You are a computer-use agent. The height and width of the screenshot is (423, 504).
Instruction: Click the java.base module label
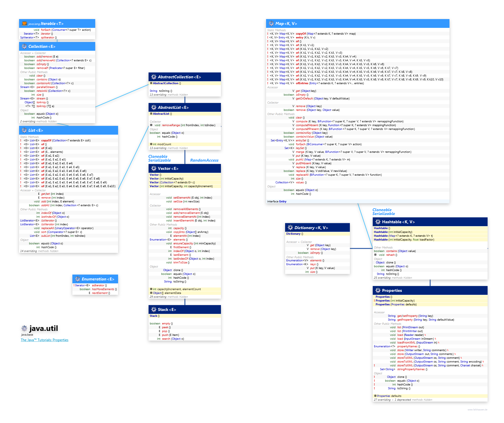[x=27, y=335]
